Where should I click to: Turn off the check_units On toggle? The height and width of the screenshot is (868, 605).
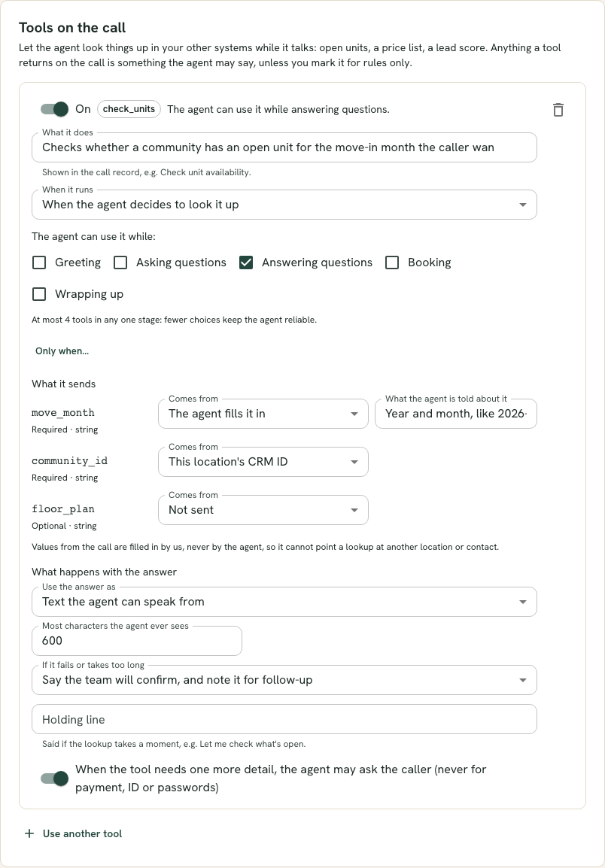(54, 109)
